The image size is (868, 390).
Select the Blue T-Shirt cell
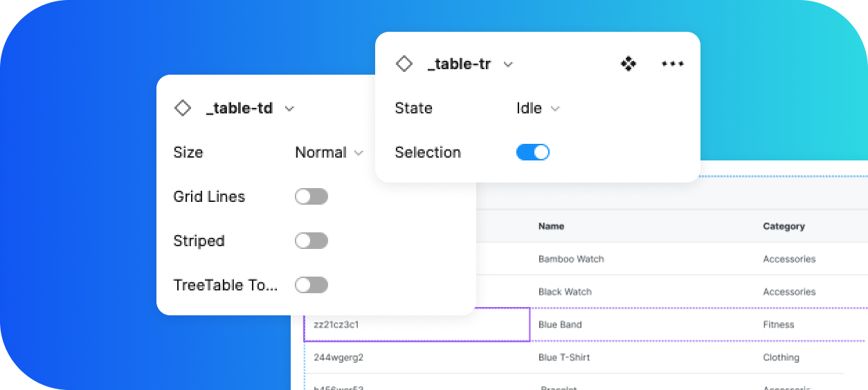point(564,357)
